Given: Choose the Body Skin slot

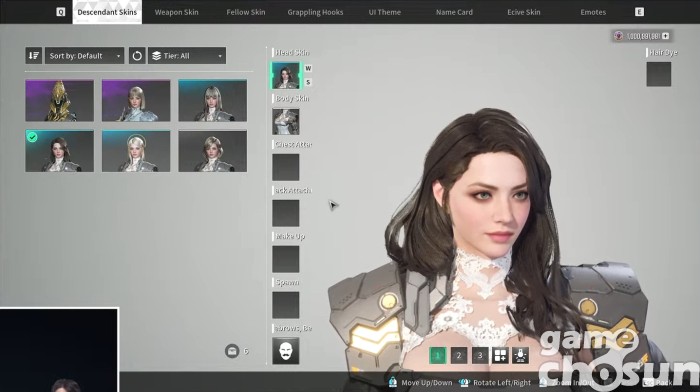Looking at the screenshot, I should [286, 121].
